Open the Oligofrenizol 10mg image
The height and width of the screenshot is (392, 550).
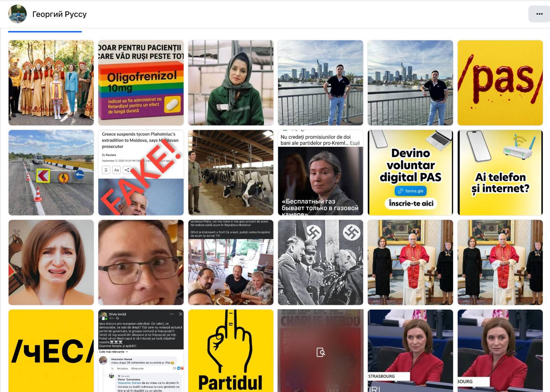pos(141,83)
